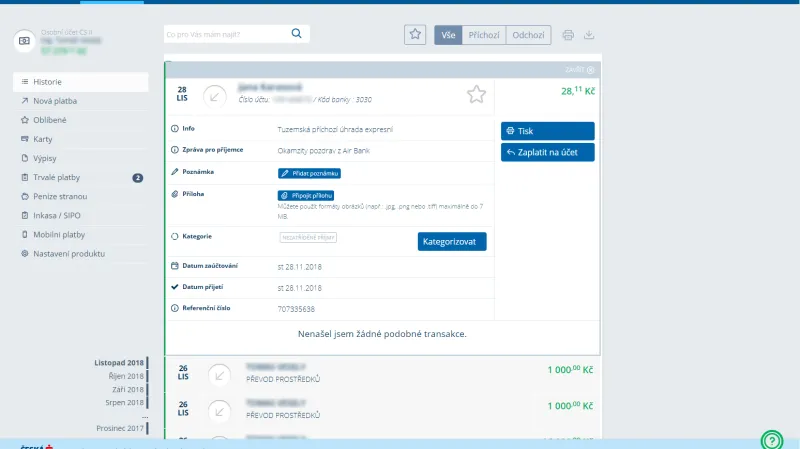Open Výpisy in the sidebar
The width and height of the screenshot is (800, 449).
(x=81, y=158)
